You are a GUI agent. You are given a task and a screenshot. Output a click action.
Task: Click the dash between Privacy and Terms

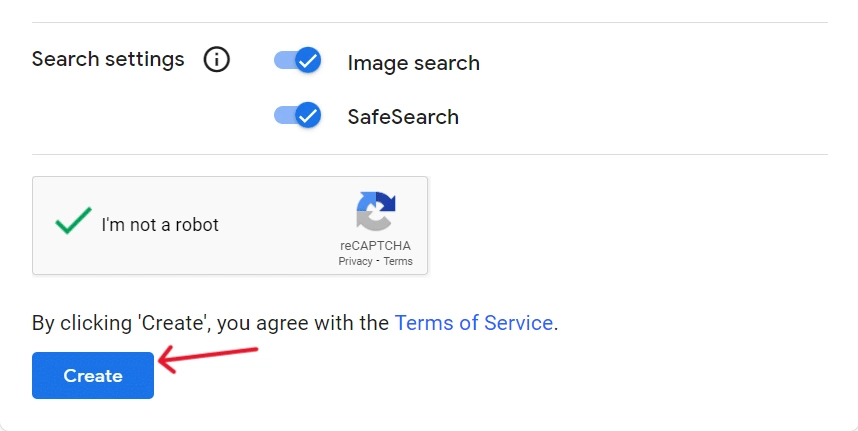pyautogui.click(x=378, y=261)
